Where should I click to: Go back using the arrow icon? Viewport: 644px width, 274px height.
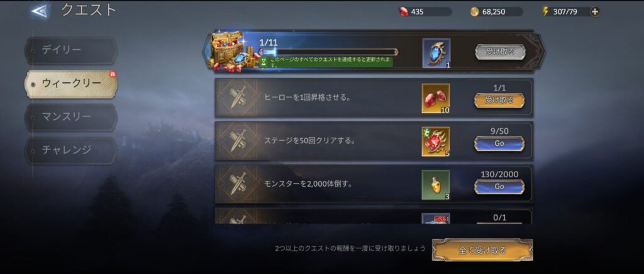(x=40, y=11)
